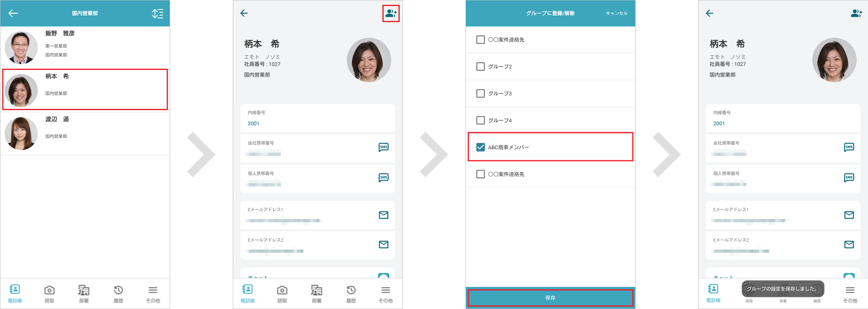The height and width of the screenshot is (309, 868).
Task: Switch to 読取 tab on 国内営業部 list screen
Action: click(49, 294)
